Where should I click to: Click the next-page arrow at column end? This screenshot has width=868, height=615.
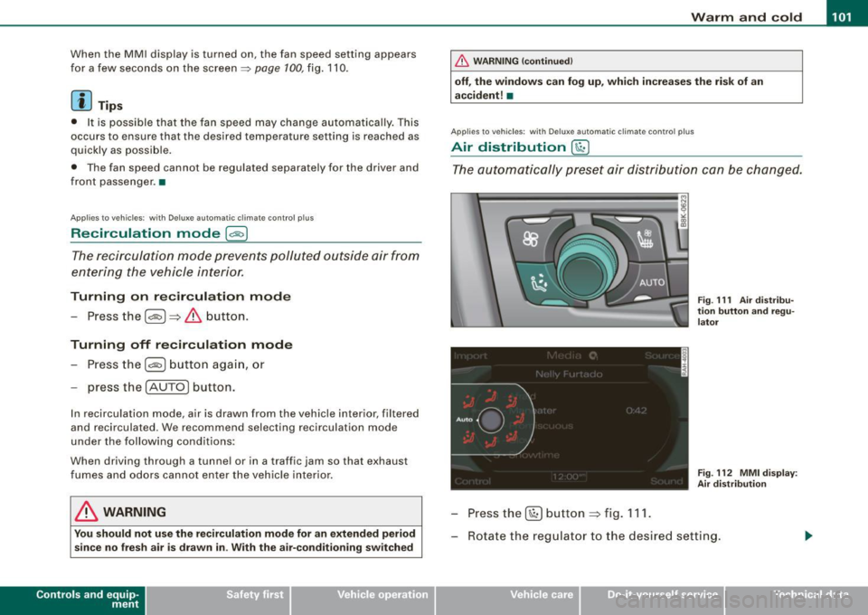click(x=808, y=535)
